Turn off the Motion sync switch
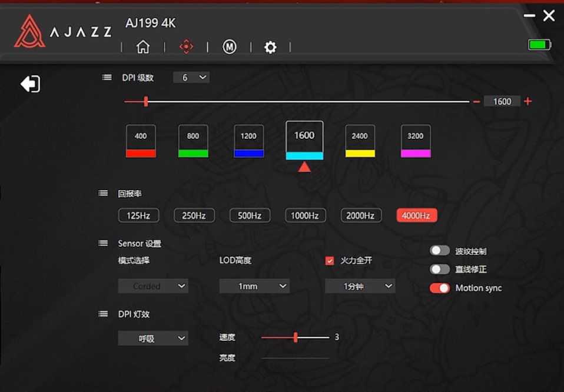Viewport: 564px width, 392px height. (x=440, y=288)
